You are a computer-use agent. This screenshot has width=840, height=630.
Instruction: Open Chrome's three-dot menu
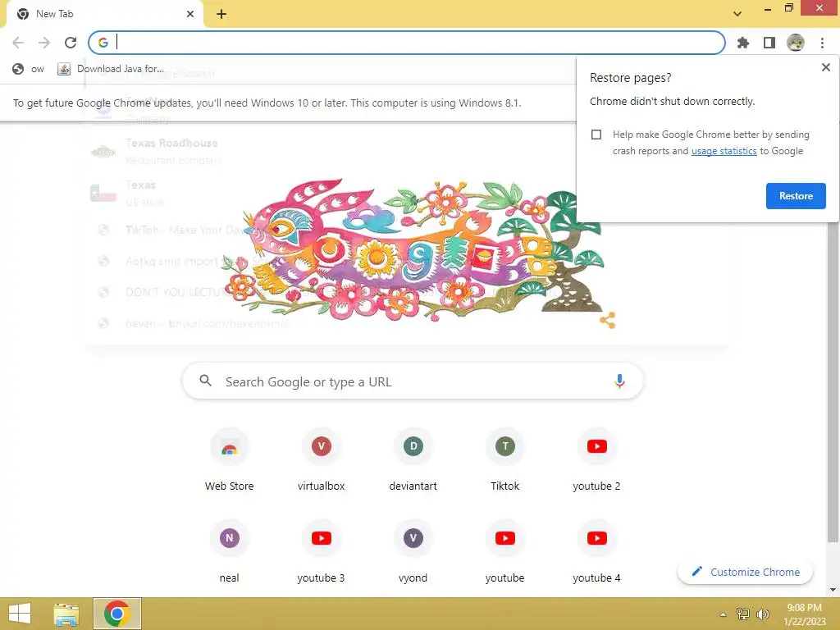tap(822, 43)
